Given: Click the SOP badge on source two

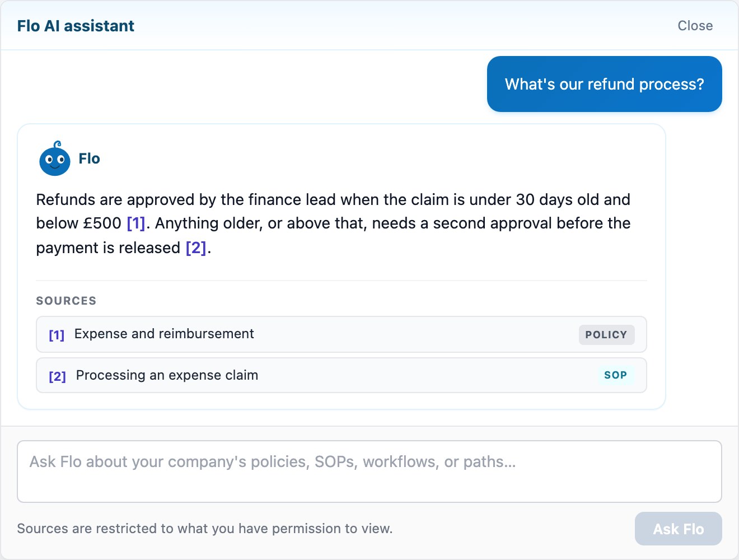Looking at the screenshot, I should coord(615,375).
